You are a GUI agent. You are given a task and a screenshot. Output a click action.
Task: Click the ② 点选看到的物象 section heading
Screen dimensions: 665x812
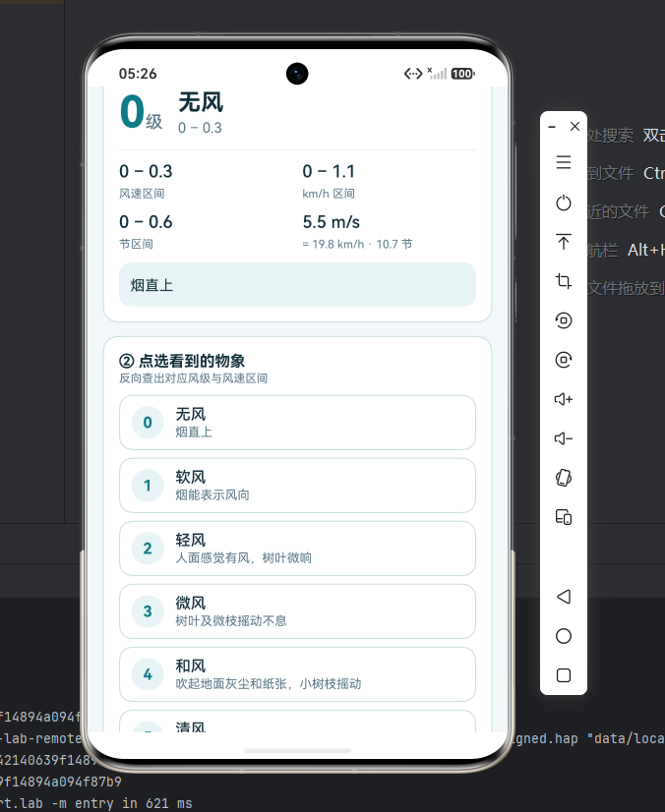click(182, 361)
